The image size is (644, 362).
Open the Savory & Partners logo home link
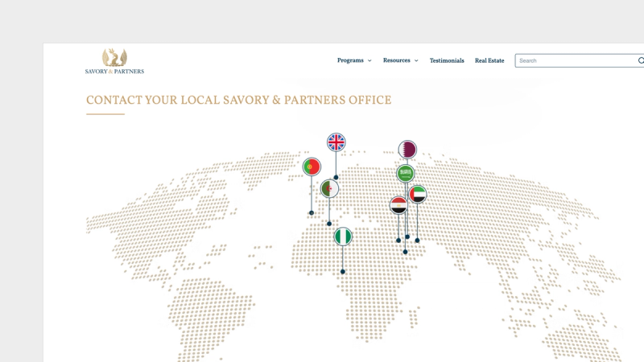click(114, 61)
